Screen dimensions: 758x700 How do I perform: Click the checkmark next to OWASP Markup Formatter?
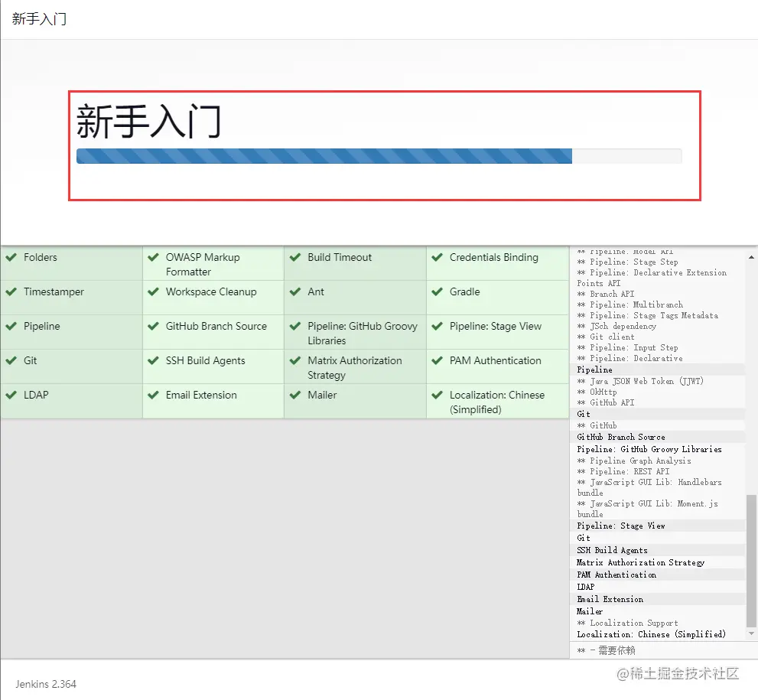(153, 257)
